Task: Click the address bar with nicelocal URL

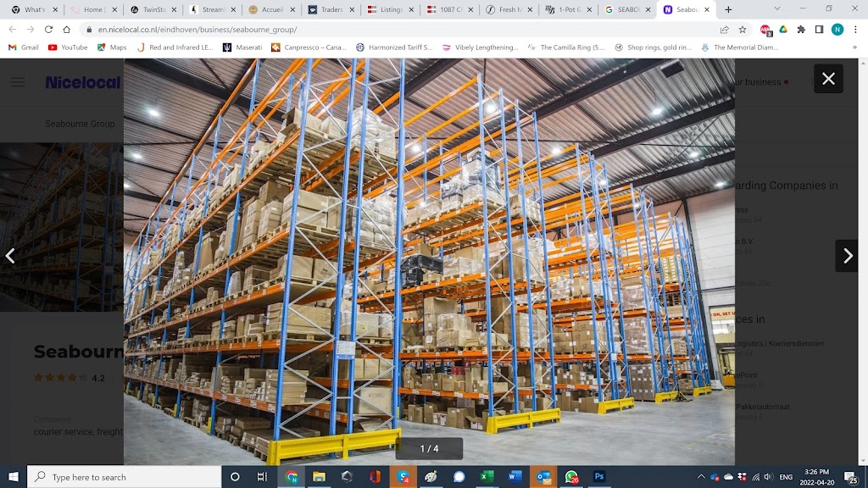Action: 404,30
